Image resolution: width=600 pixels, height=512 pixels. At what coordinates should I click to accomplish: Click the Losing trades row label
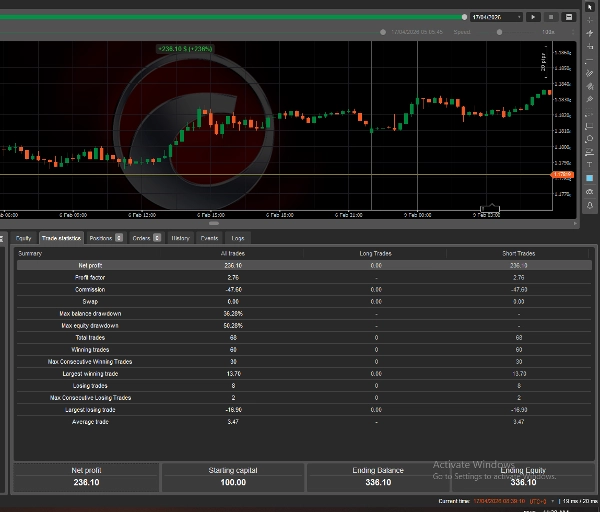click(90, 386)
